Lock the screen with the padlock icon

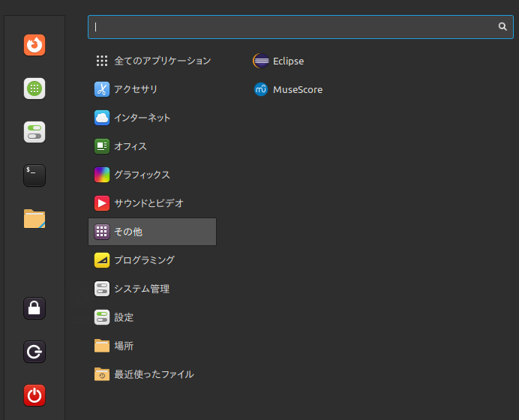coord(34,308)
